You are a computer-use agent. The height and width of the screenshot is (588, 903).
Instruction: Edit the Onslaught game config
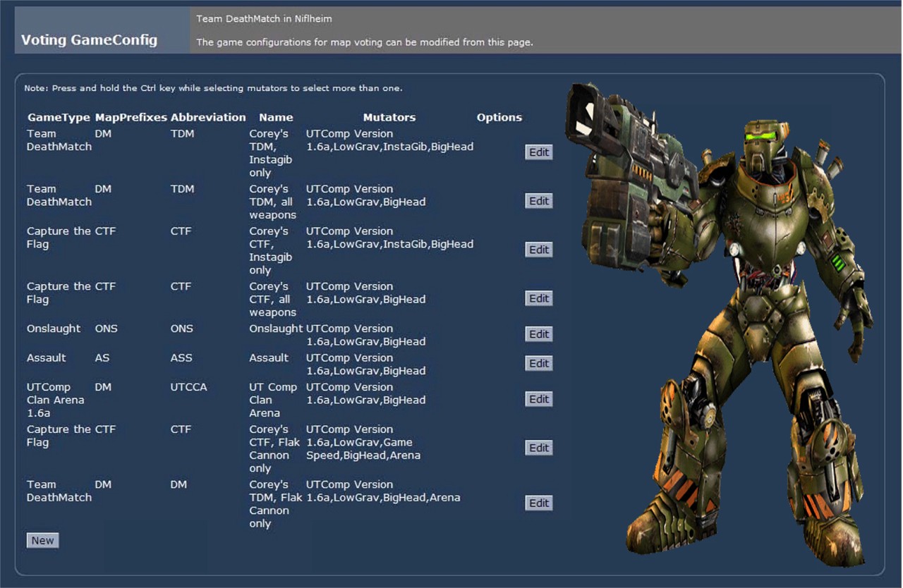[539, 334]
